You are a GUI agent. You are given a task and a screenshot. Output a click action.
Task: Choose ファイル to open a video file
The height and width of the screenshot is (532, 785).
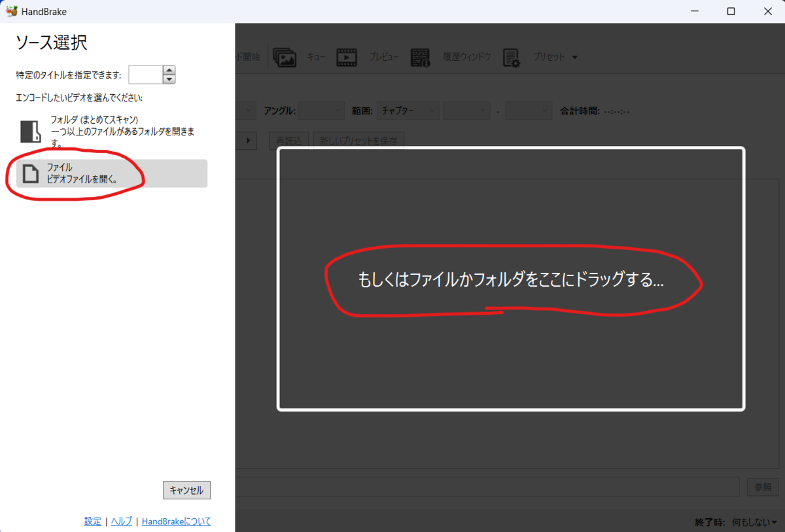pos(111,173)
